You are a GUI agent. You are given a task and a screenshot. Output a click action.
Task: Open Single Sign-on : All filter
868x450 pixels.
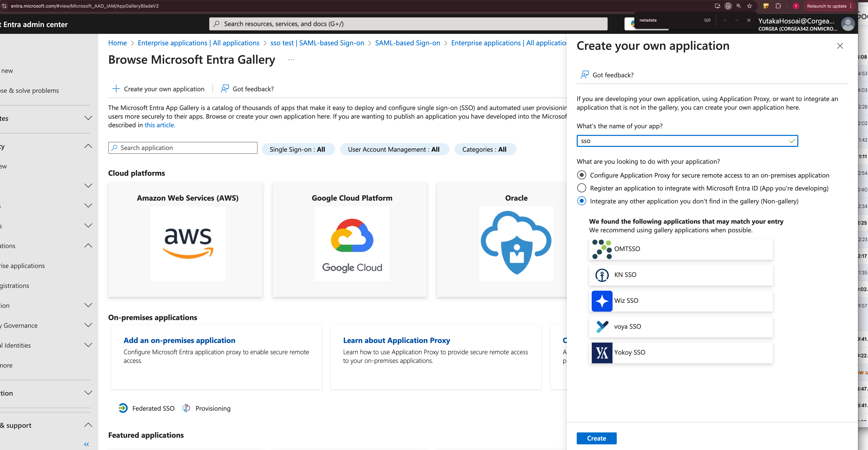[298, 149]
